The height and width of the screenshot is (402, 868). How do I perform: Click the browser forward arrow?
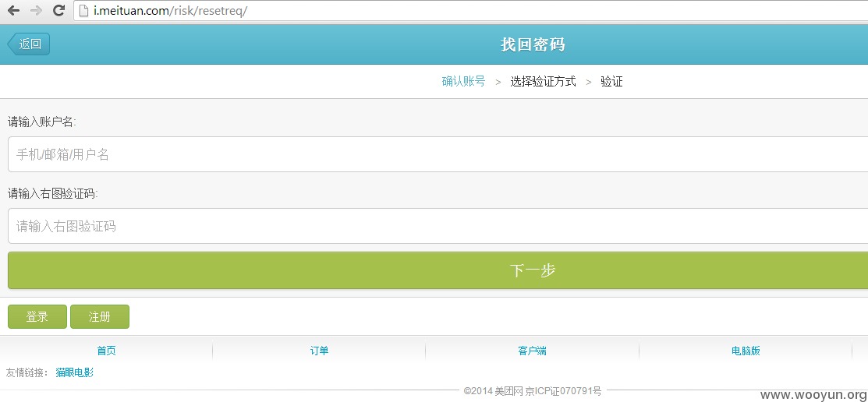pyautogui.click(x=36, y=10)
